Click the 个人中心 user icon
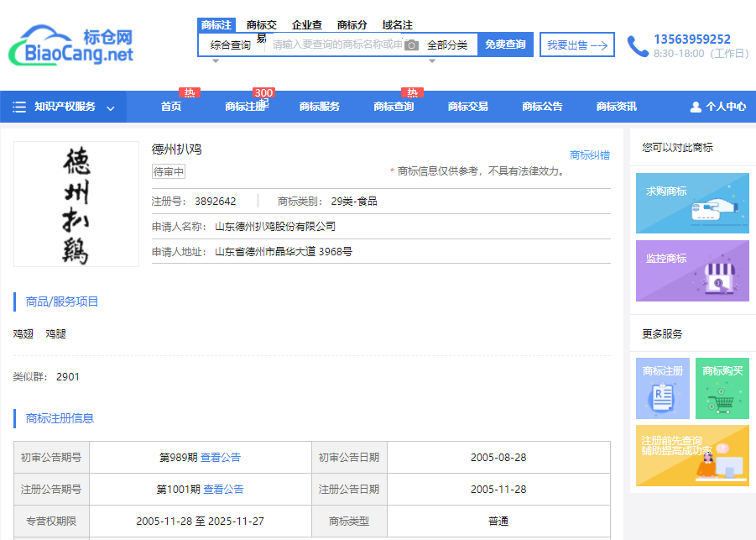Viewport: 756px width, 540px height. point(696,107)
